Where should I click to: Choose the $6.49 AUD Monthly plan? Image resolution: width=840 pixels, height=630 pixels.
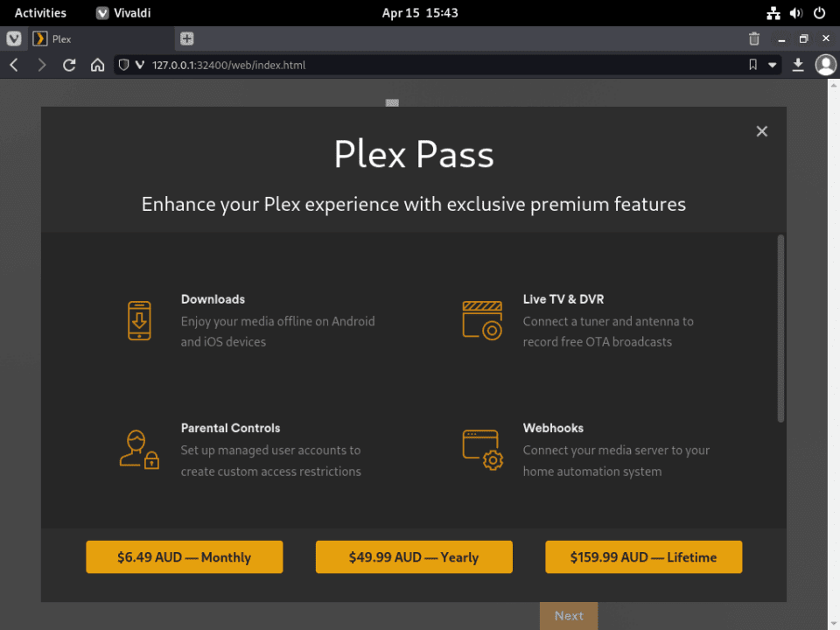tap(184, 556)
